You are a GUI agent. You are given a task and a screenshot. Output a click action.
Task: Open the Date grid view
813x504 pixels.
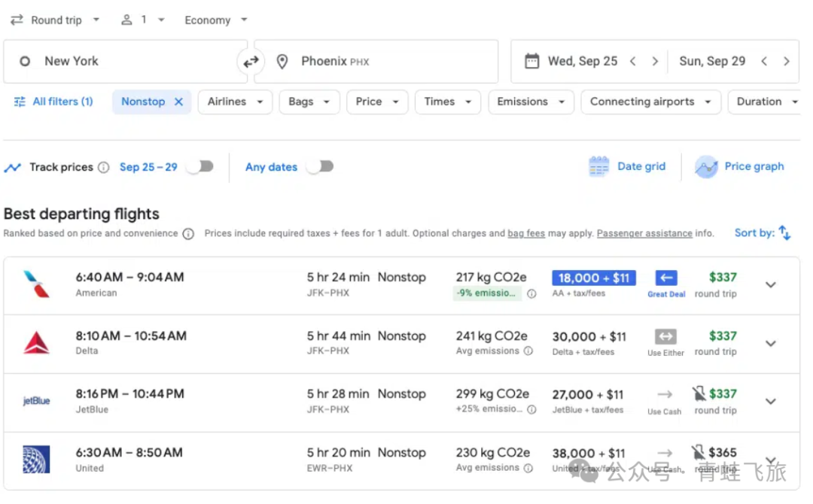click(627, 167)
